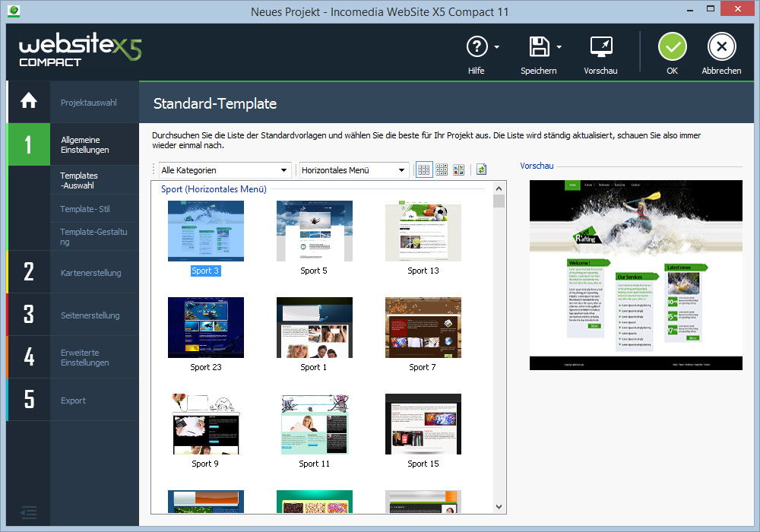Select the Sport 7 template thumbnail
The height and width of the screenshot is (532, 760).
(423, 328)
